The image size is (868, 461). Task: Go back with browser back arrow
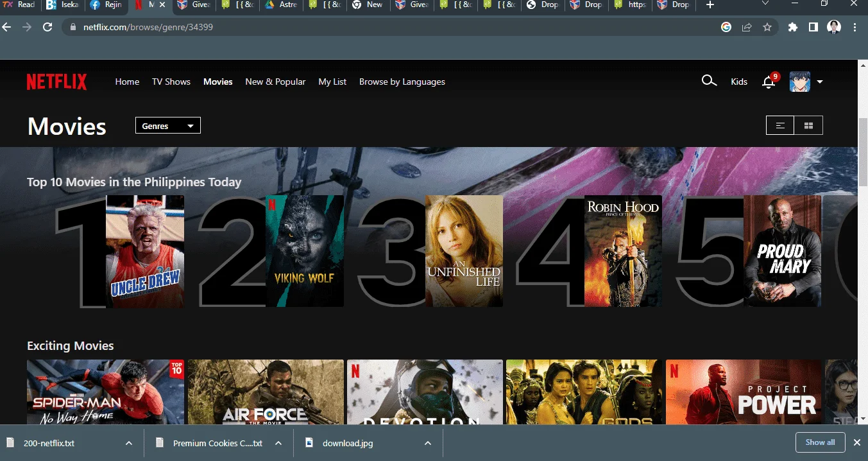7,27
